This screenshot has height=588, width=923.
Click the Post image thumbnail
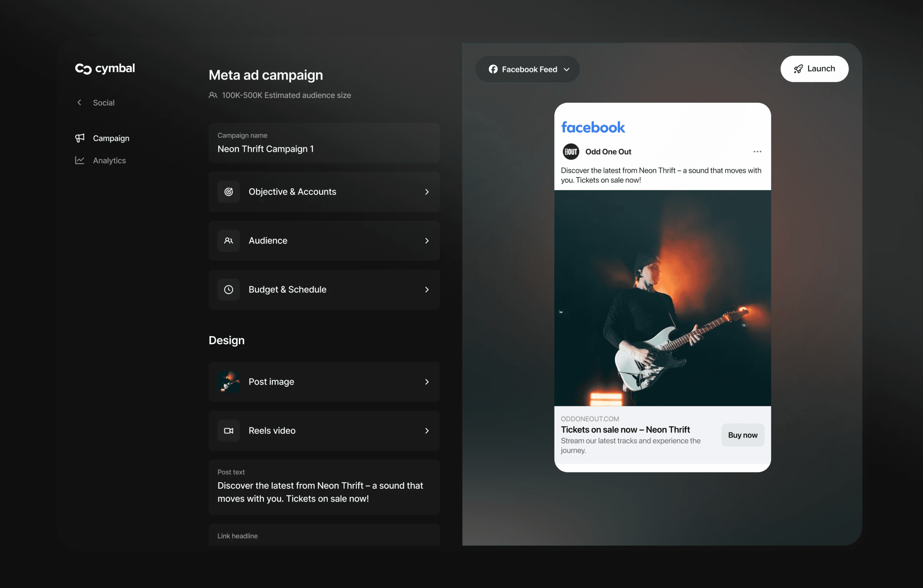229,382
